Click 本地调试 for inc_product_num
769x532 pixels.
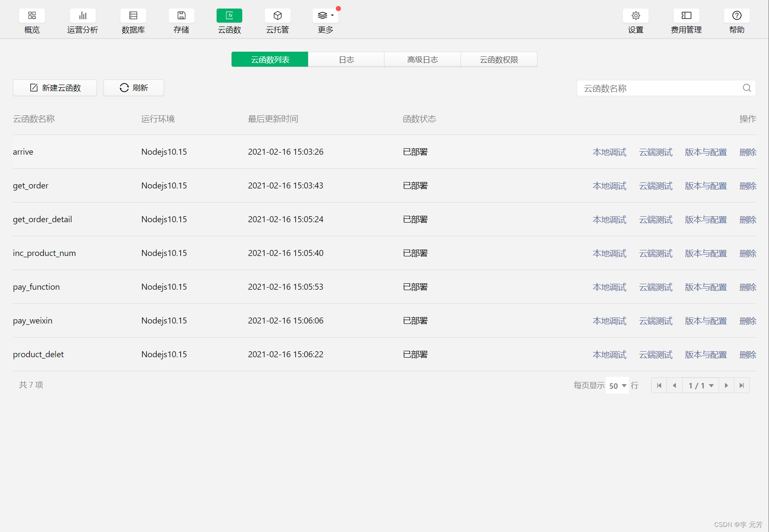pos(610,253)
